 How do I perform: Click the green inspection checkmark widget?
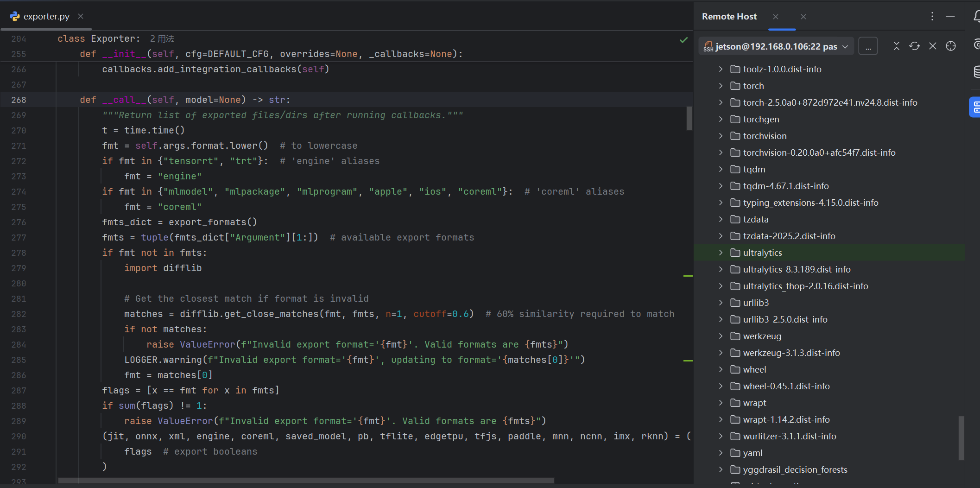point(683,40)
